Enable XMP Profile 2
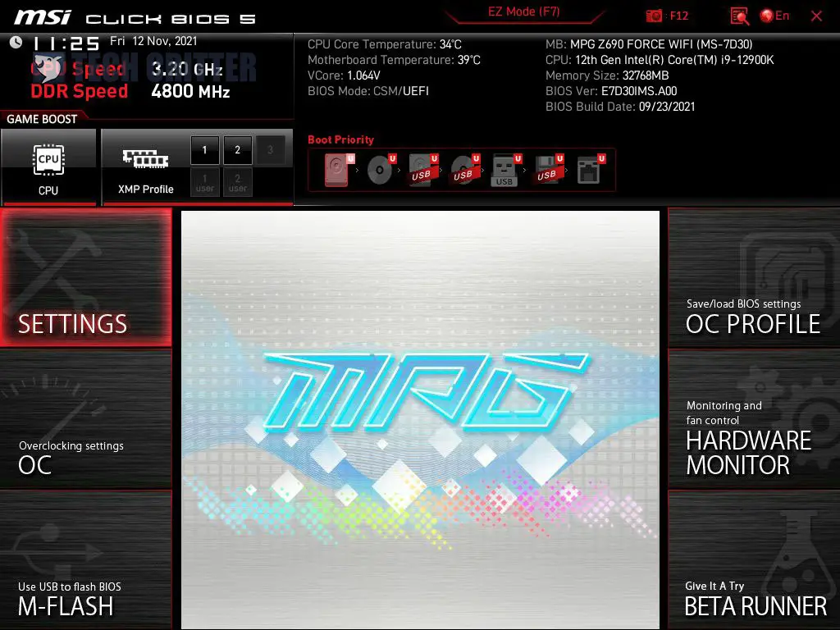This screenshot has height=630, width=840. pyautogui.click(x=237, y=150)
